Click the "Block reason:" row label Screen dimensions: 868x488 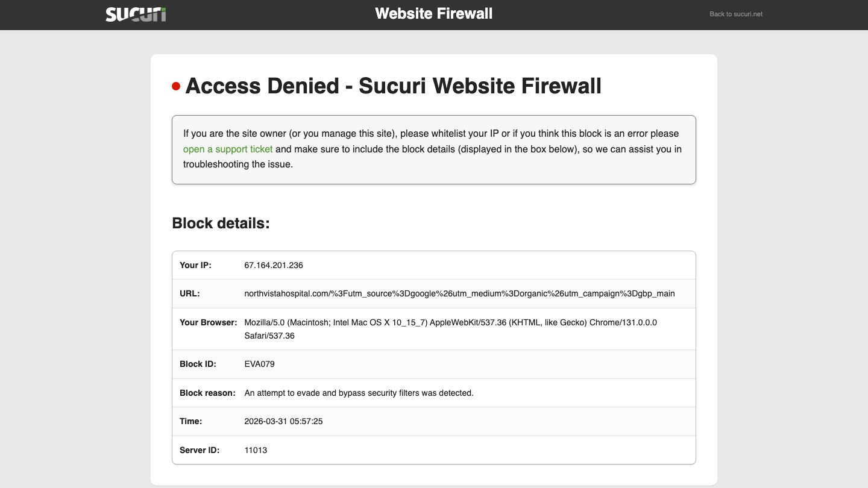click(x=207, y=393)
